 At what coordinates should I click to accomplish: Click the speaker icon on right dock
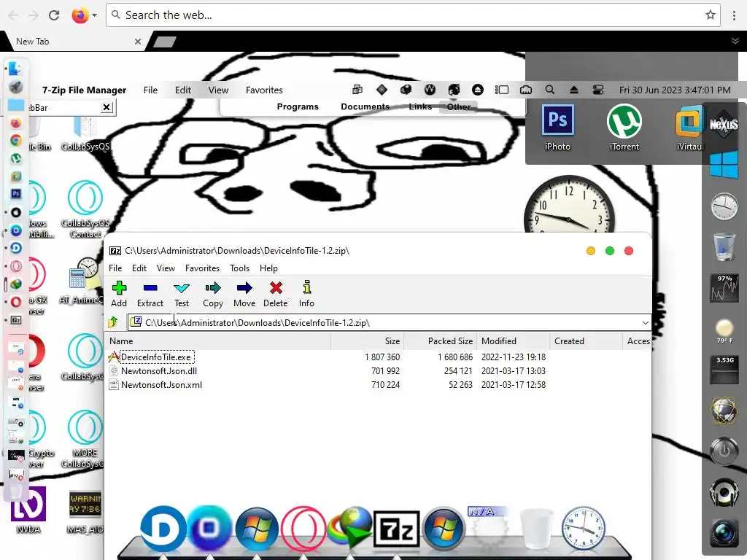[x=724, y=492]
